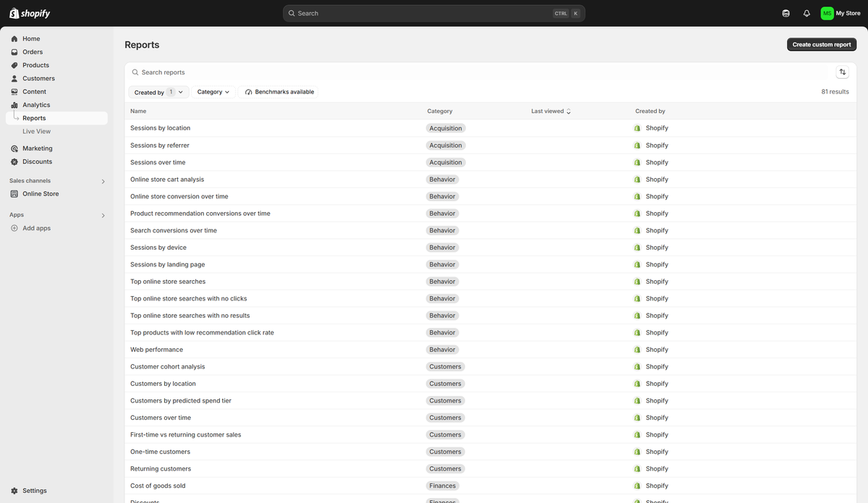The height and width of the screenshot is (503, 868).
Task: Open Search conversions over time report
Action: coord(174,230)
